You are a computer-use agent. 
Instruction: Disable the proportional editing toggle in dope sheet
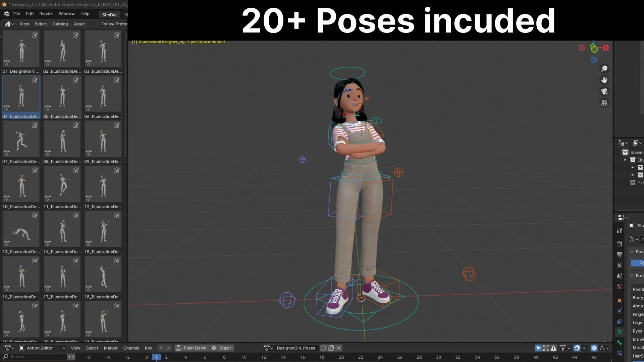point(594,348)
